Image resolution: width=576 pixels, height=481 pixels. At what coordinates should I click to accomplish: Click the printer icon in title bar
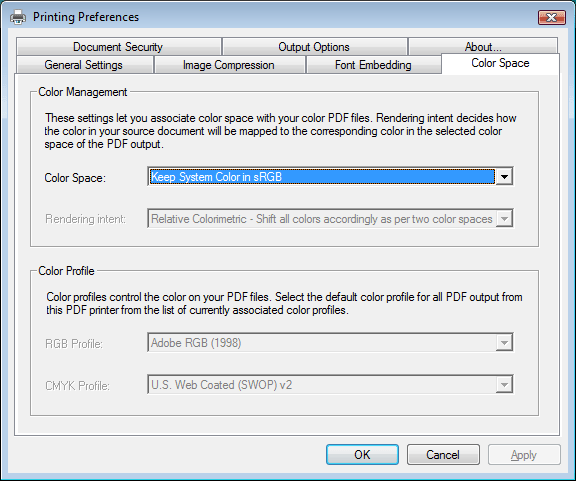click(x=18, y=17)
